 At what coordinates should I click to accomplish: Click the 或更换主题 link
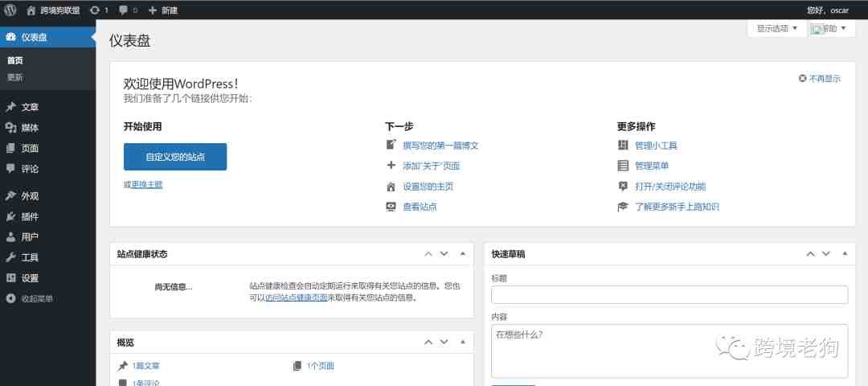pyautogui.click(x=143, y=184)
